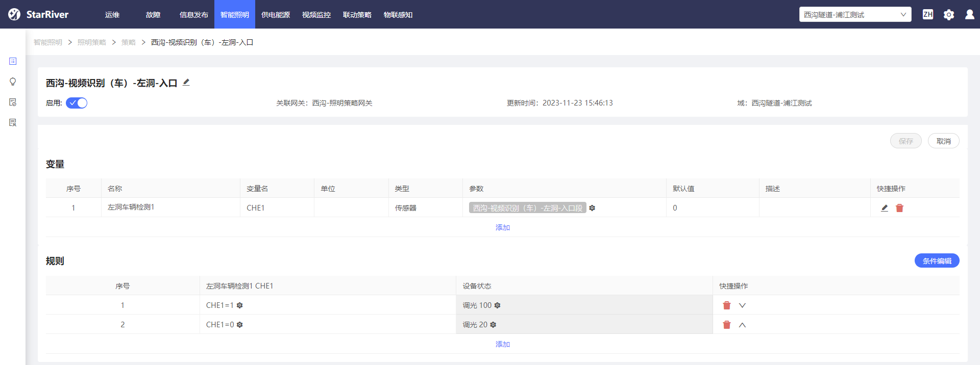Edit the strategy title with pencil icon
The height and width of the screenshot is (365, 980).
click(186, 82)
